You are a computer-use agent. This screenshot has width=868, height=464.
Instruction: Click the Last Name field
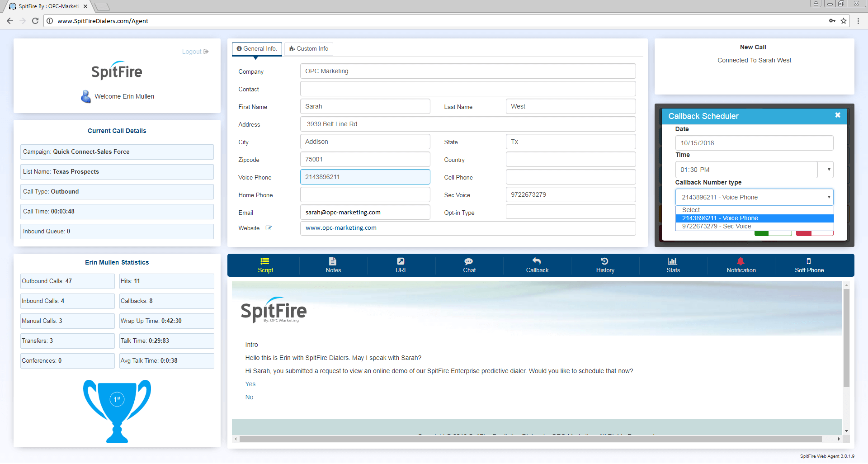coord(571,106)
